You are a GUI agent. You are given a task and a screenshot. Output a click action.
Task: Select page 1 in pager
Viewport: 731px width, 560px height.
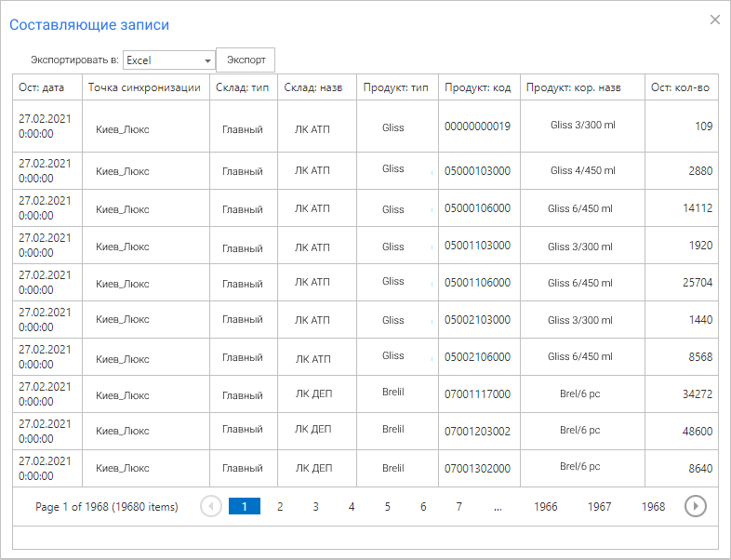245,506
